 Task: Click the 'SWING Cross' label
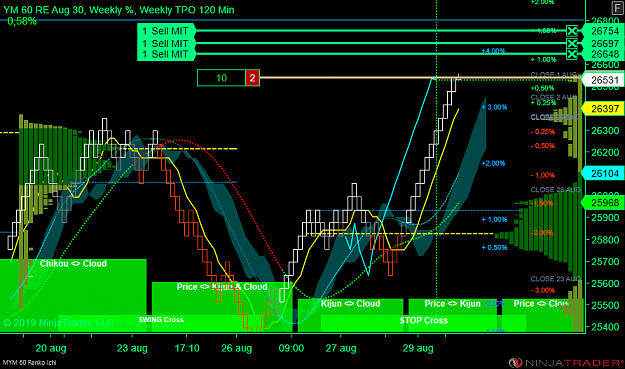point(161,320)
